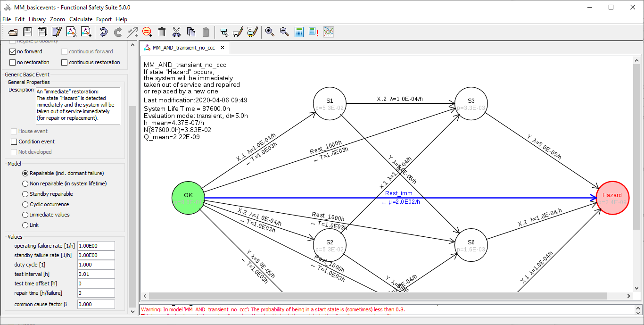Viewport: 644px width, 325px height.
Task: Click the test interval input field
Action: 96,274
